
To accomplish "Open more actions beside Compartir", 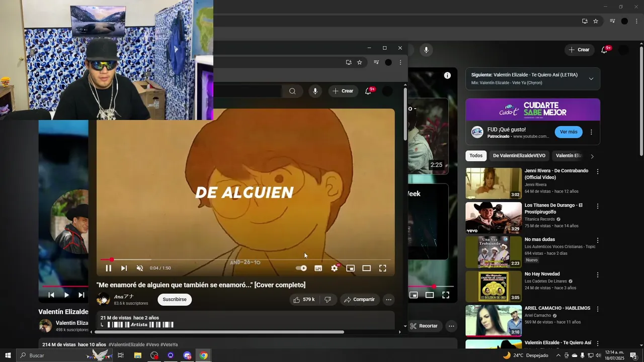I will 388,300.
